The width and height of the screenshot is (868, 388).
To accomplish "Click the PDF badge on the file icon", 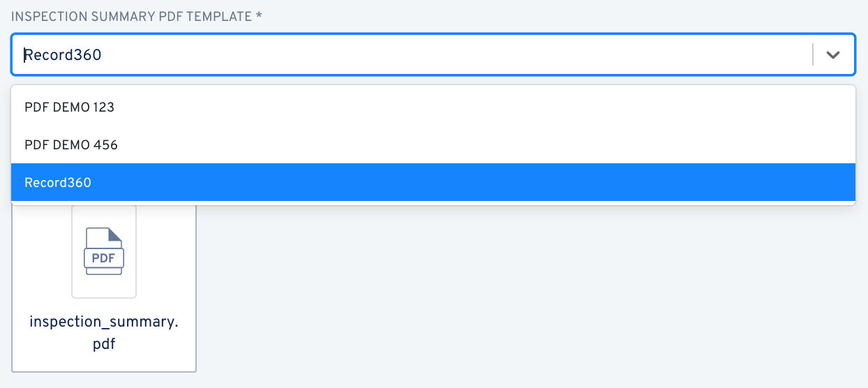I will point(104,258).
